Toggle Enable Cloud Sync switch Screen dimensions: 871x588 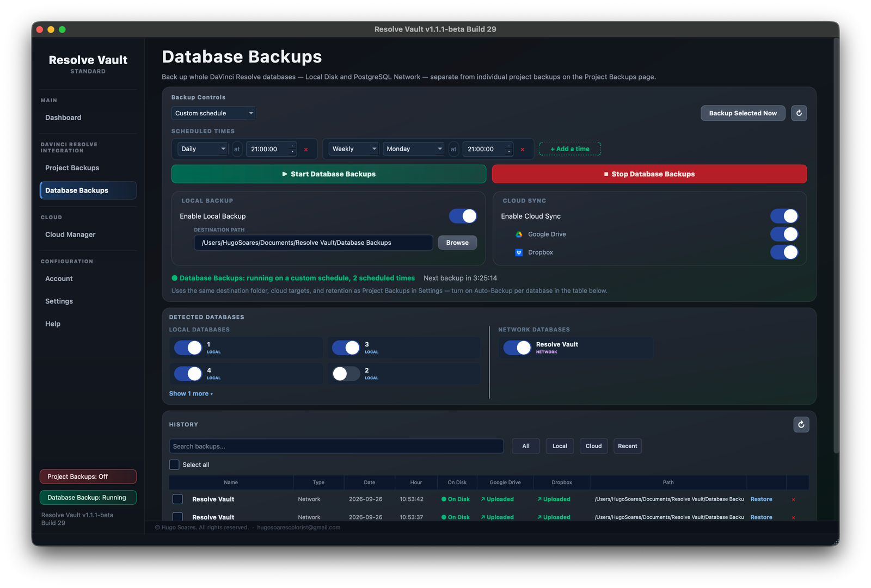pyautogui.click(x=784, y=216)
